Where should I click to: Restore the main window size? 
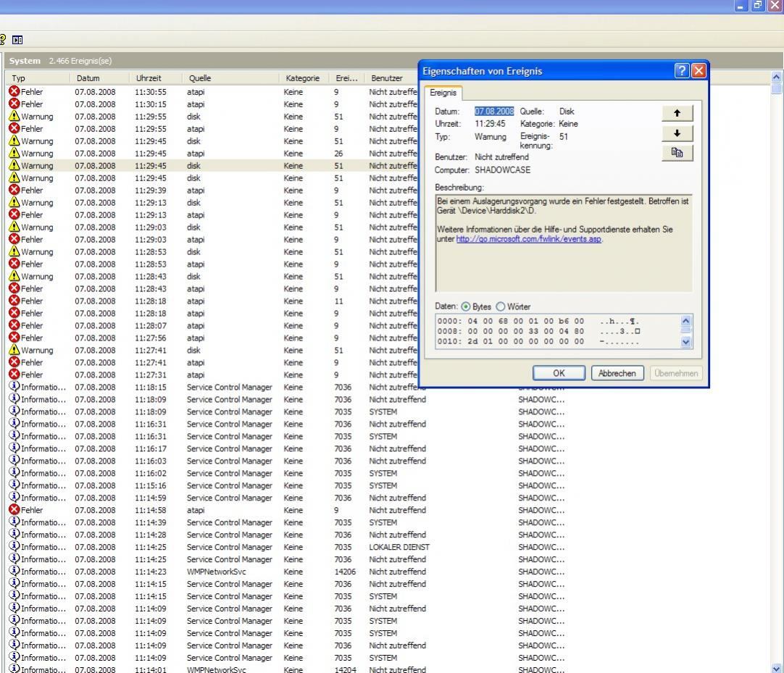(x=758, y=6)
